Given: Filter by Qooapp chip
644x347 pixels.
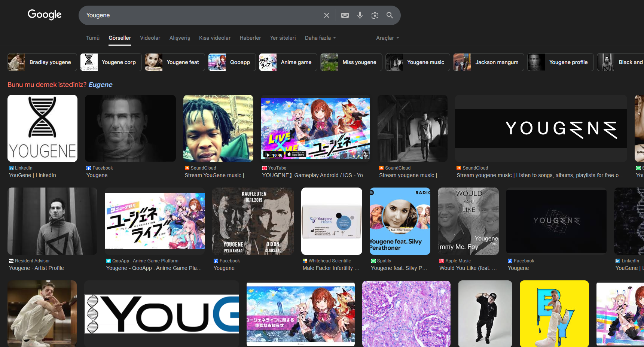Looking at the screenshot, I should pyautogui.click(x=232, y=62).
